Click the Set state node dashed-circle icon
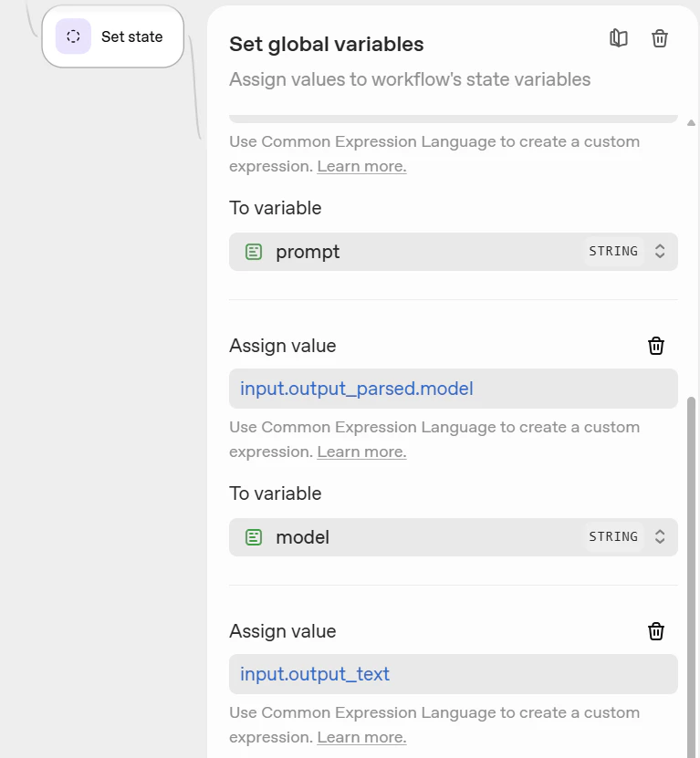700x758 pixels. coord(73,36)
